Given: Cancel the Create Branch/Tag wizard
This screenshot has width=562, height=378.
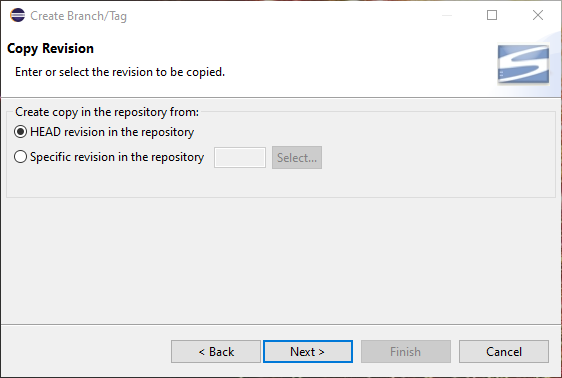Looking at the screenshot, I should 504,351.
